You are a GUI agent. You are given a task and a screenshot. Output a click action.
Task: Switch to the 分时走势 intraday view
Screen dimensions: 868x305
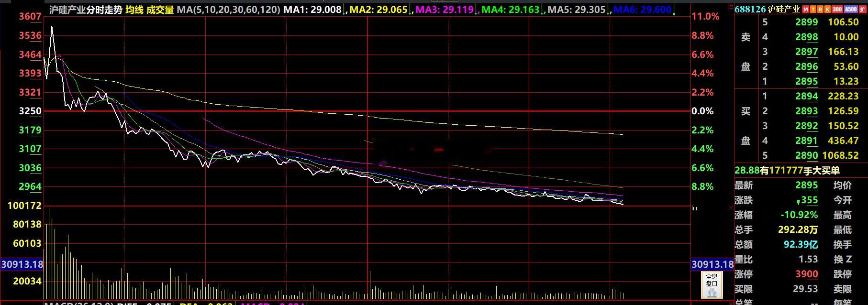(x=104, y=10)
